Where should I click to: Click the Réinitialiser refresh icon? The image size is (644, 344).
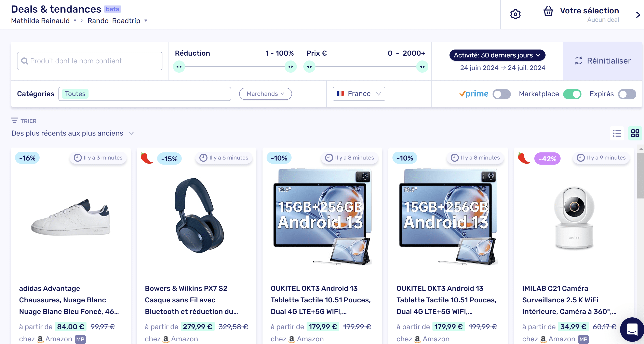[x=578, y=61]
